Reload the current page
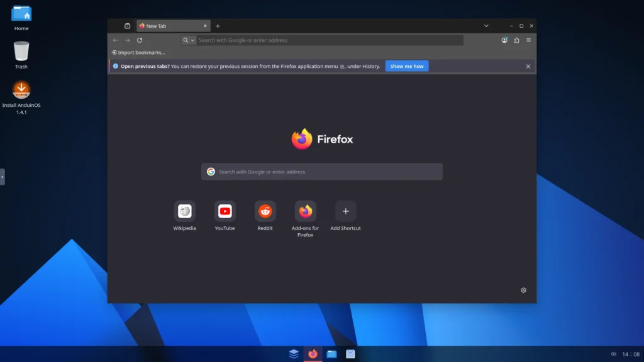The image size is (644, 362). pos(140,40)
